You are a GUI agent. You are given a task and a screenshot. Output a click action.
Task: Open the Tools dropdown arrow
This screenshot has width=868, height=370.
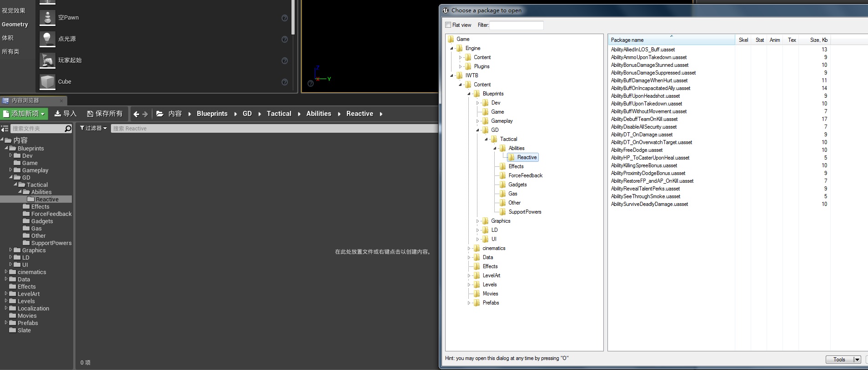tap(857, 360)
